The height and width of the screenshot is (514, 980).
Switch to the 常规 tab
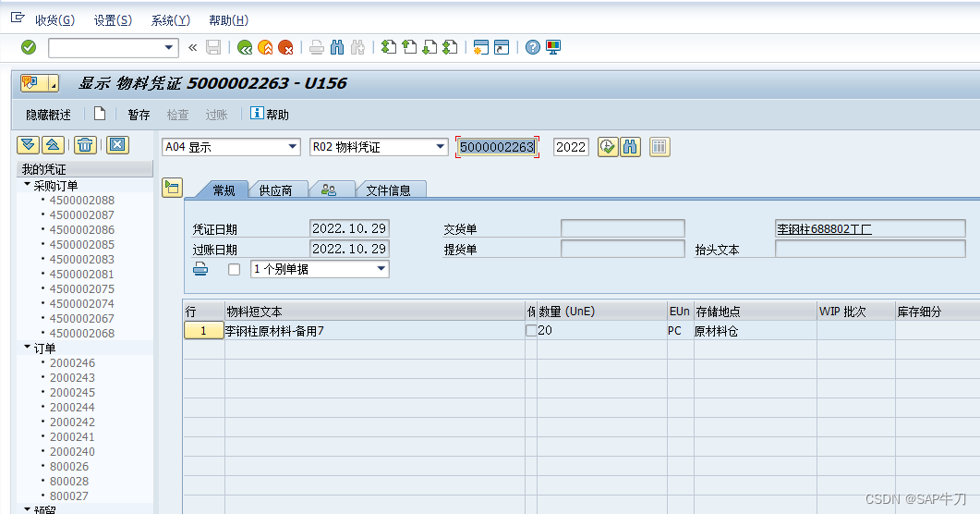pyautogui.click(x=224, y=190)
